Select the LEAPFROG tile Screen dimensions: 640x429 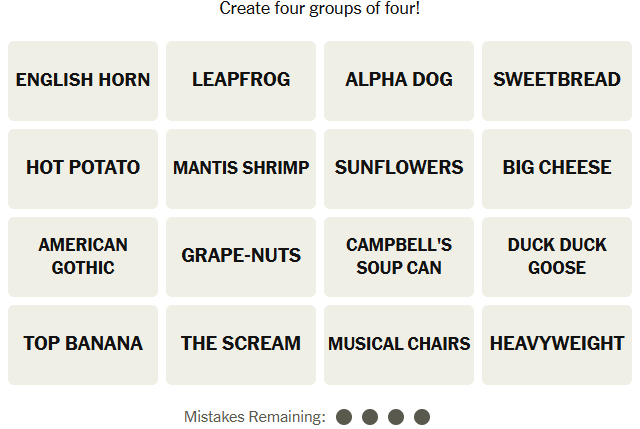pyautogui.click(x=241, y=81)
